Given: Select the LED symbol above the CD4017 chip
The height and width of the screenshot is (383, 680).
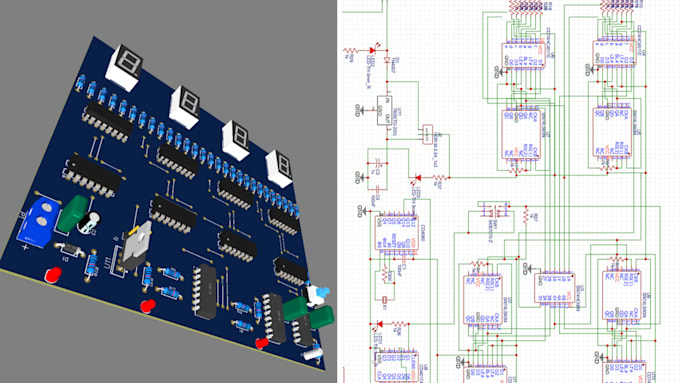Looking at the screenshot, I should pyautogui.click(x=379, y=324).
